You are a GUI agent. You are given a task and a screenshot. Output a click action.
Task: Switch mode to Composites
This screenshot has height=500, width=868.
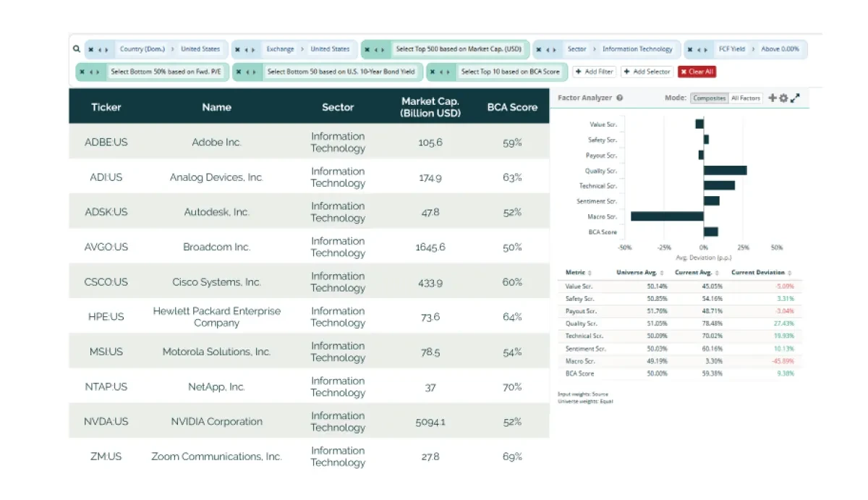[709, 98]
